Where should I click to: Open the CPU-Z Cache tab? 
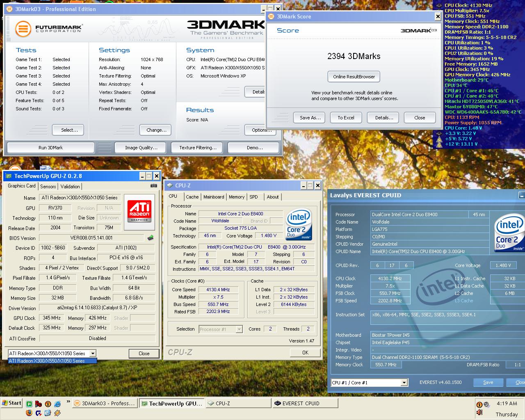pos(192,197)
